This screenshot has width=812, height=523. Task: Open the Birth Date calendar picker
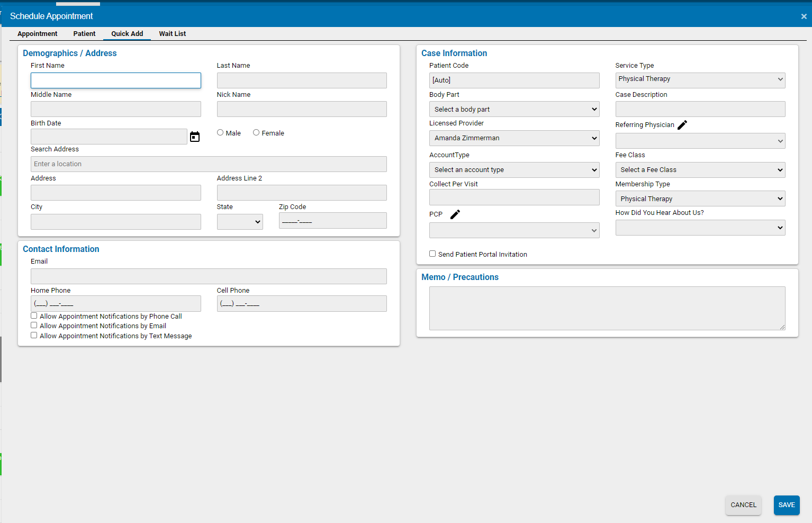click(195, 136)
